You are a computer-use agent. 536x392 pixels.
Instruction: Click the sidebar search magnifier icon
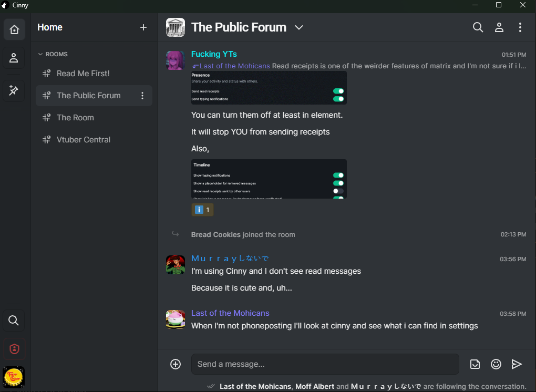click(14, 320)
